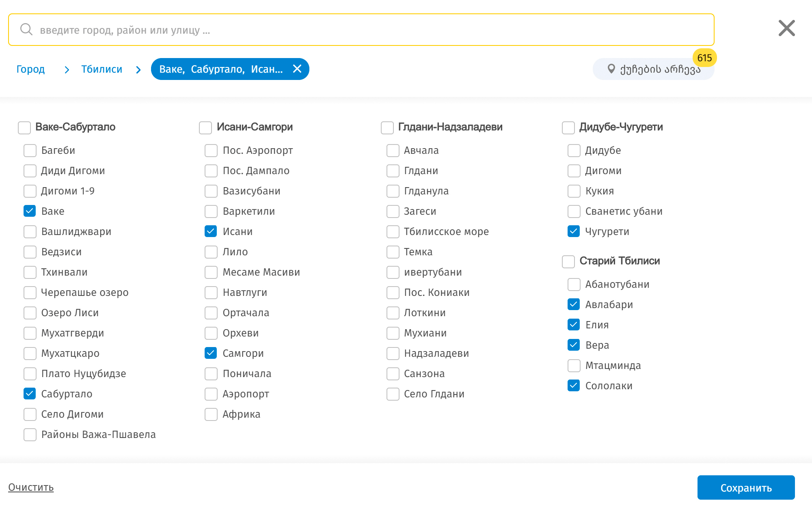Save selection with Сохранить button
The width and height of the screenshot is (812, 509).
pos(746,487)
